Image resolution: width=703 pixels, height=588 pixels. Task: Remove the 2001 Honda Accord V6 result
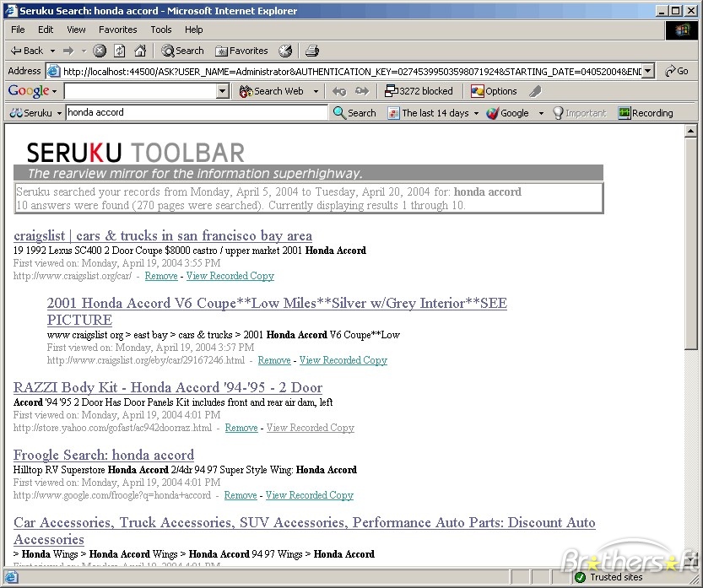(x=274, y=360)
